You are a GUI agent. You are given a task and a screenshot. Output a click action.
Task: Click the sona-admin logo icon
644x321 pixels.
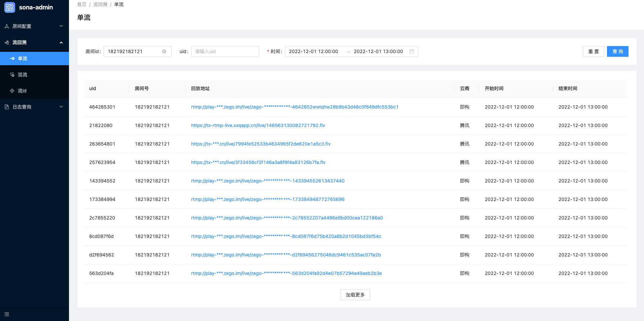[x=10, y=7]
